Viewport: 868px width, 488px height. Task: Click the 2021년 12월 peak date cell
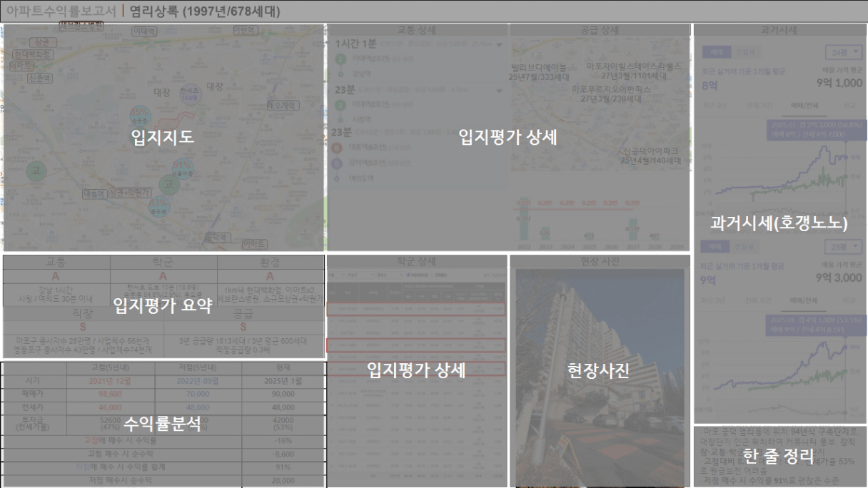[x=109, y=382]
